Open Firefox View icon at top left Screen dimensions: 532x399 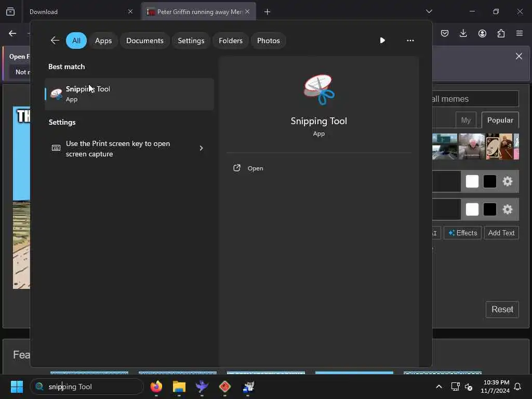pos(10,11)
